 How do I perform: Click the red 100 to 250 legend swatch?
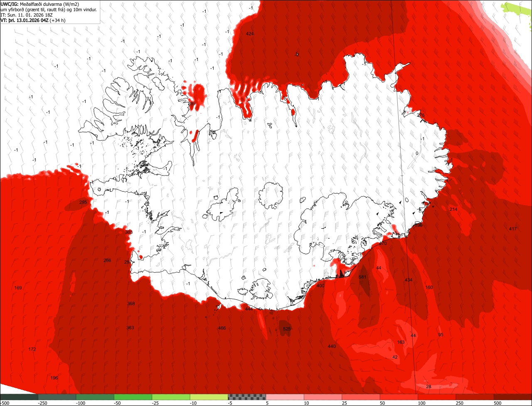(437, 397)
